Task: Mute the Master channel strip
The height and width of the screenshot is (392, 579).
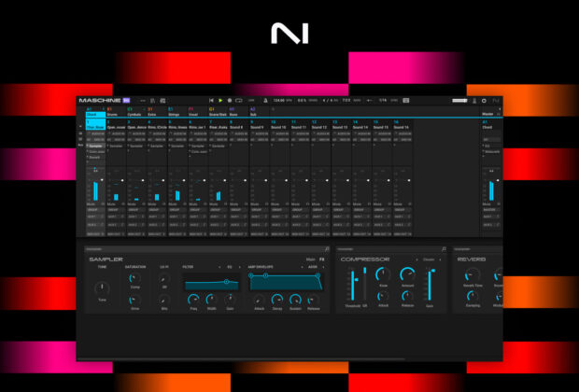Action: point(487,204)
